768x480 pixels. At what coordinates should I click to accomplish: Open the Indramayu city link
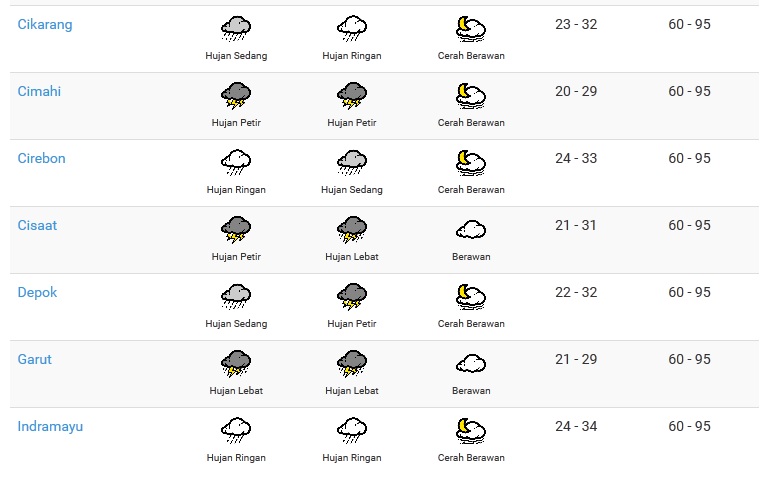pyautogui.click(x=50, y=427)
